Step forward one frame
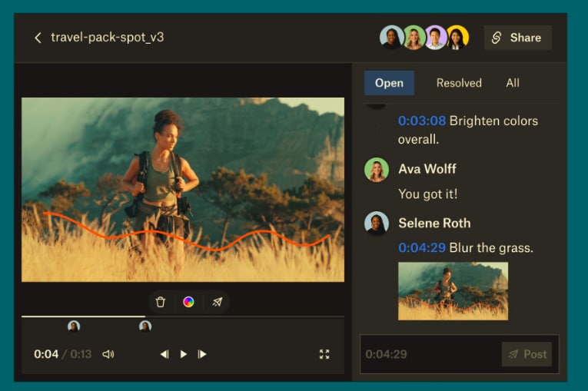The width and height of the screenshot is (588, 391). pos(202,354)
